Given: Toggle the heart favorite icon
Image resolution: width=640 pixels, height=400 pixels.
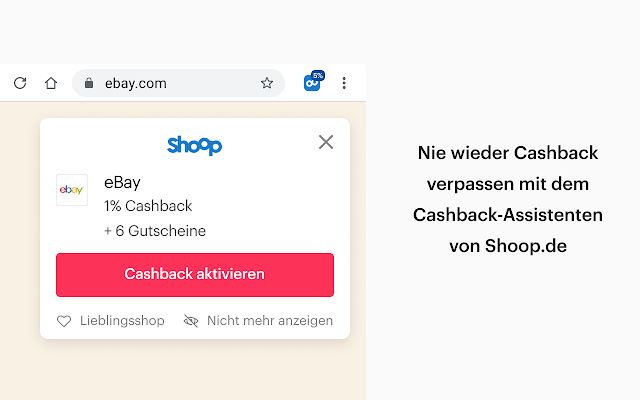Looking at the screenshot, I should 64,321.
